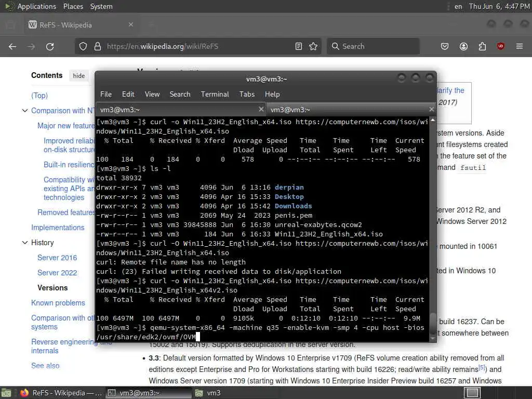Click the en keyboard layout indicator
Image resolution: width=532 pixels, height=399 pixels.
point(458,6)
